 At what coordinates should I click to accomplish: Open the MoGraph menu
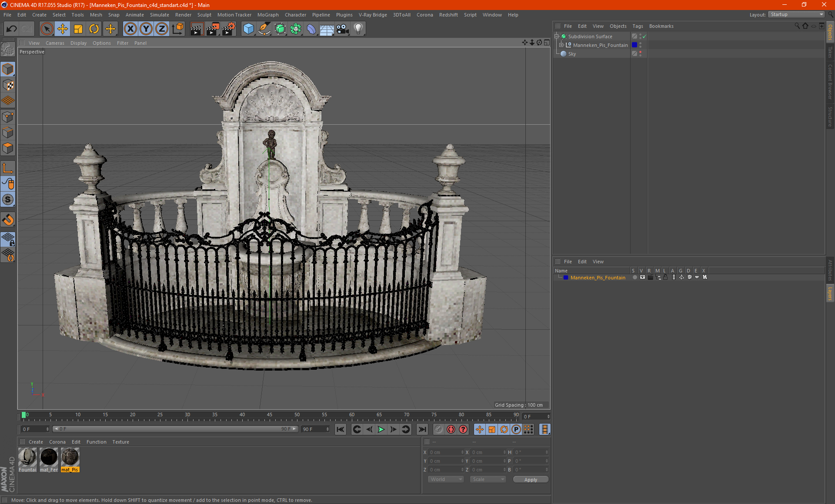coord(268,15)
